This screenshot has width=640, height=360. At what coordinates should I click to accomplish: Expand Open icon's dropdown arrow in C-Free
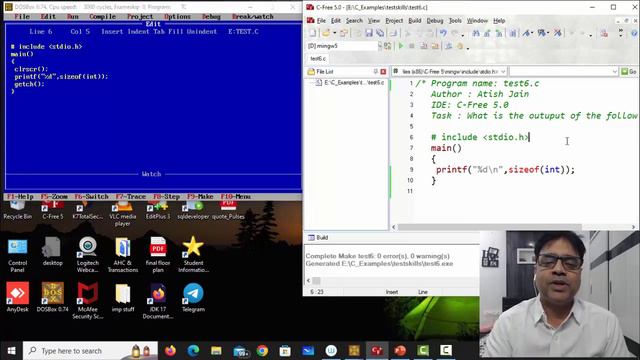click(x=334, y=33)
